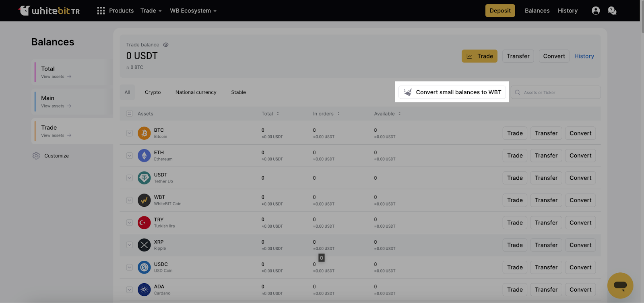The image size is (644, 303).
Task: Click Convert button in USDC row
Action: tap(580, 267)
